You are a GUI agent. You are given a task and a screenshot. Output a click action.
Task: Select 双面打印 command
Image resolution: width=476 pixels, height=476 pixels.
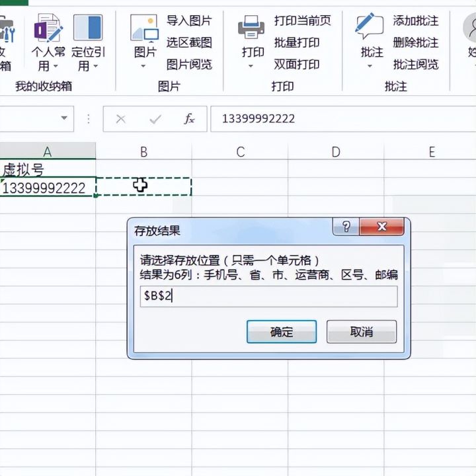pyautogui.click(x=297, y=64)
